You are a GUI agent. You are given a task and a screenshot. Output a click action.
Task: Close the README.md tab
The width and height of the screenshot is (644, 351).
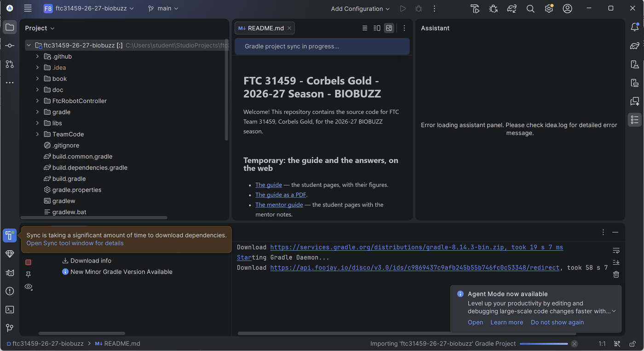click(289, 28)
